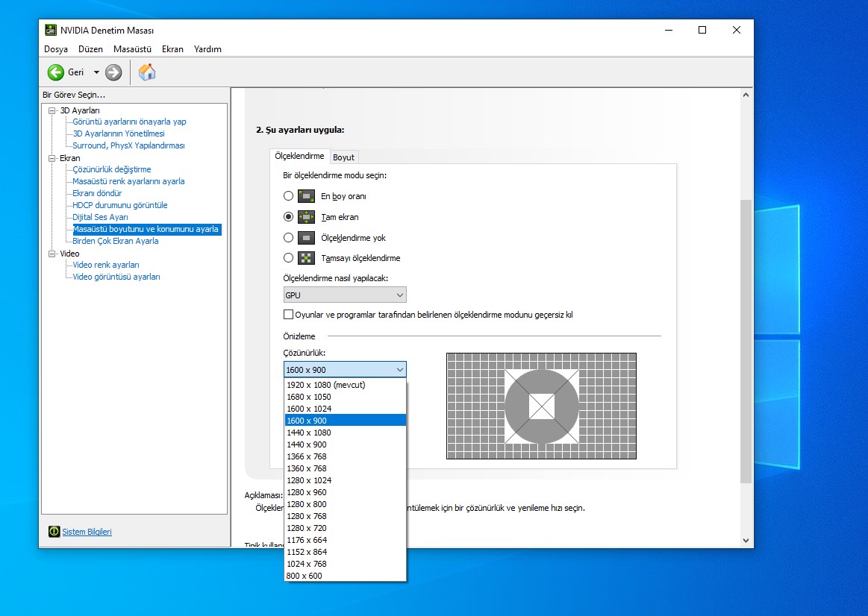Viewport: 868px width, 616px height.
Task: Open Masaüstü renk ayarlarını ayarla
Action: point(128,181)
